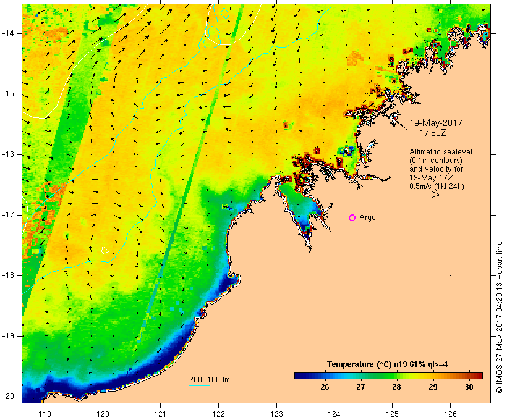507x420 pixels.
Task: Click the temperature colorbar gradient
Action: (388, 376)
